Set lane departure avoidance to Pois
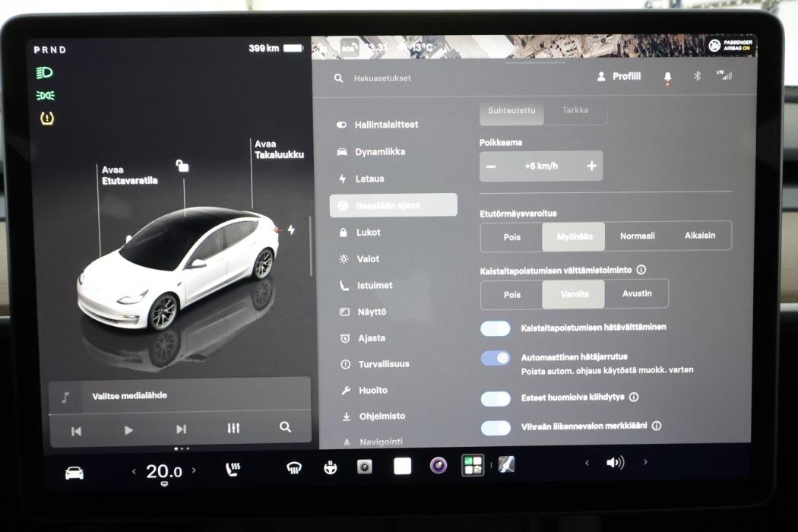This screenshot has width=798, height=532. click(511, 295)
